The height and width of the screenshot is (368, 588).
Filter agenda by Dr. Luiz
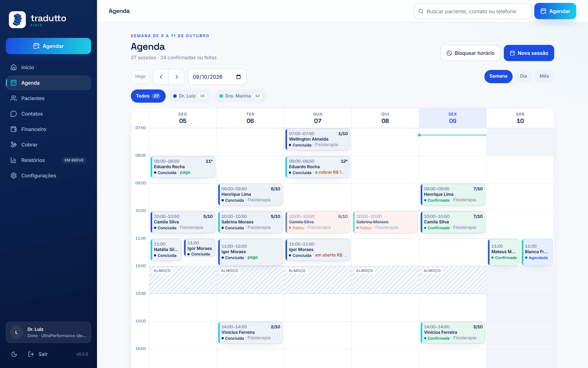pyautogui.click(x=190, y=96)
